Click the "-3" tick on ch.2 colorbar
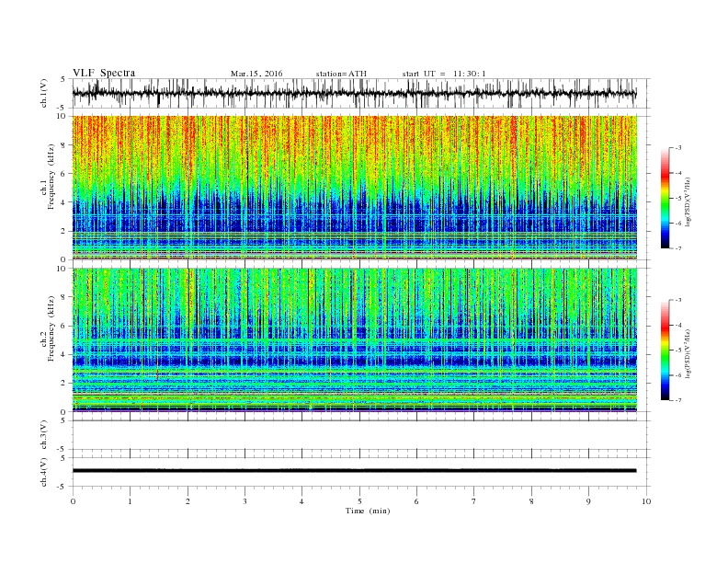728x563 pixels. click(678, 300)
